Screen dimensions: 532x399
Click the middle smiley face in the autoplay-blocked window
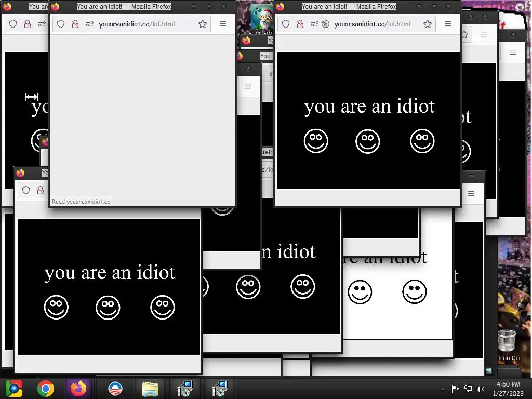(368, 141)
